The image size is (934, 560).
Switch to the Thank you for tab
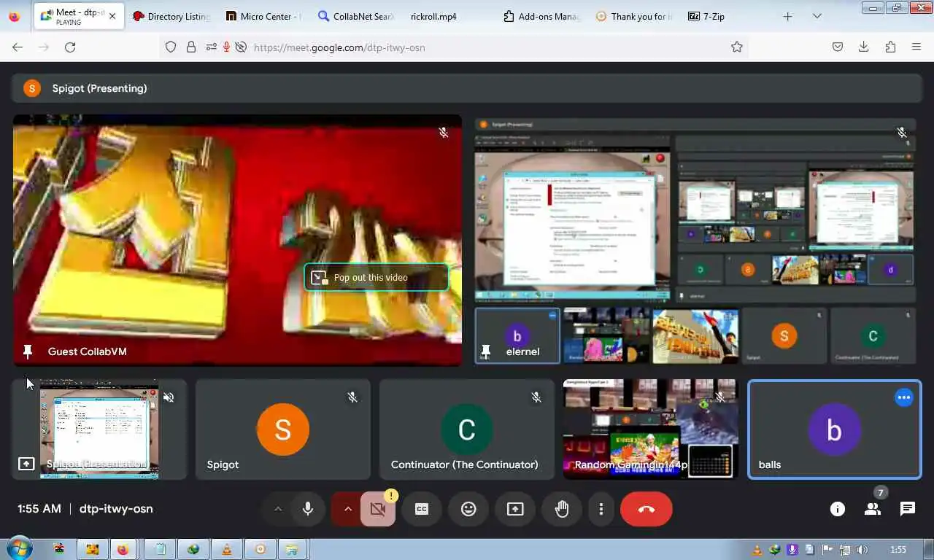pos(634,16)
